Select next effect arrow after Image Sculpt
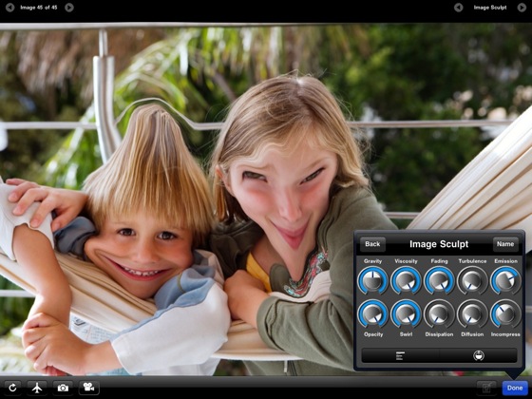532x399 pixels. coord(522,8)
